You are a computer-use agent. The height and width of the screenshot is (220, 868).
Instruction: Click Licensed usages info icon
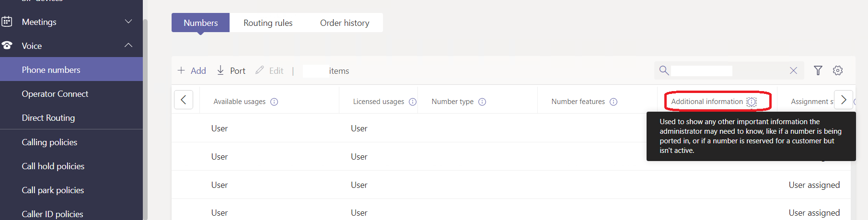[x=413, y=102]
